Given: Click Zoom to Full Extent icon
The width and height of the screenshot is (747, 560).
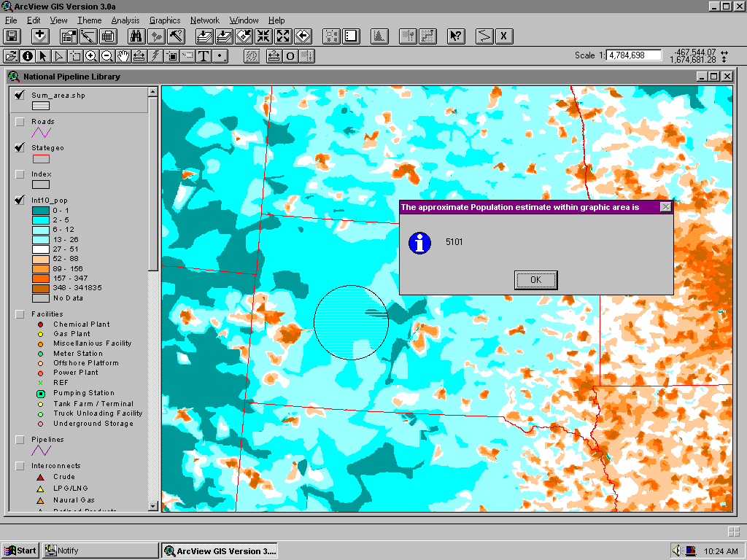Looking at the screenshot, I should coord(204,36).
